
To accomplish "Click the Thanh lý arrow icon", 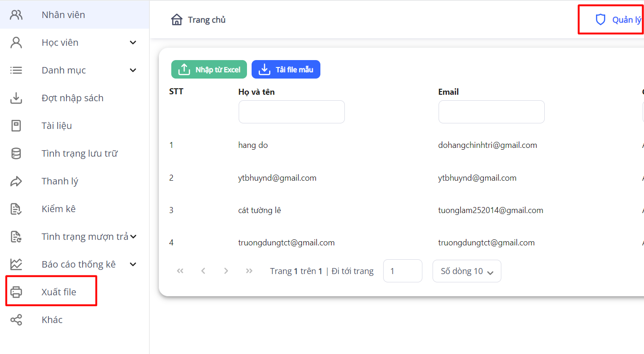I will click(x=16, y=181).
